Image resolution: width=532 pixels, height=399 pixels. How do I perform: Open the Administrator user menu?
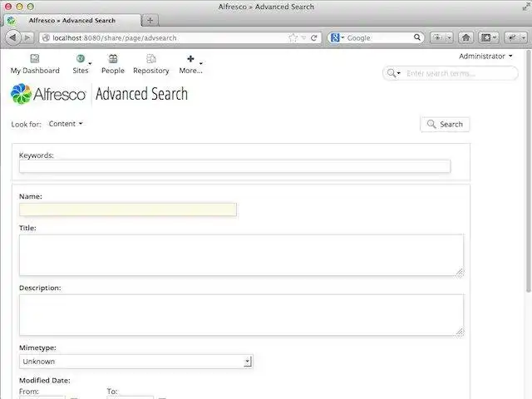point(485,57)
